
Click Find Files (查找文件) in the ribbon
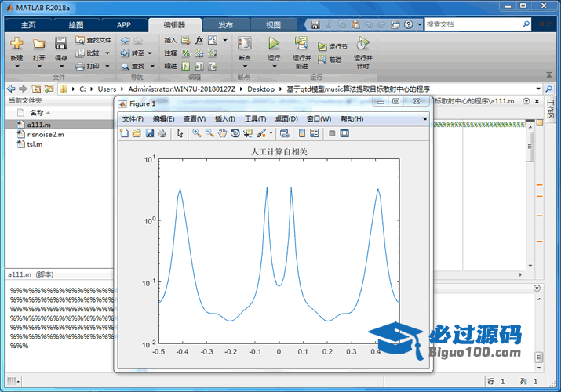[x=93, y=40]
